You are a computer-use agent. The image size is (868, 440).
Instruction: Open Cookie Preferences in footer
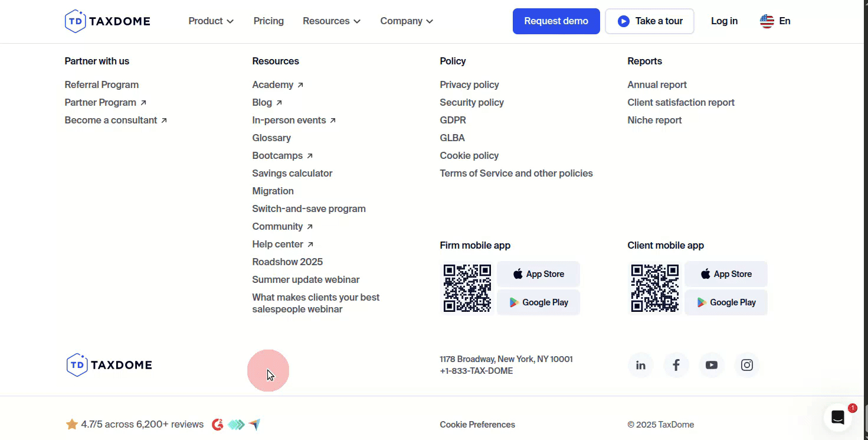pyautogui.click(x=477, y=425)
